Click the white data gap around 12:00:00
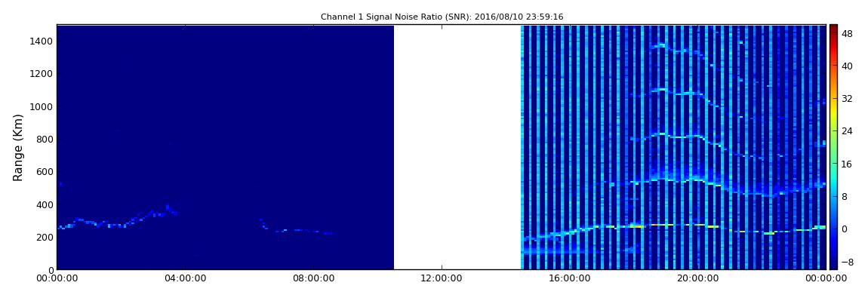The image size is (868, 307). (457, 147)
